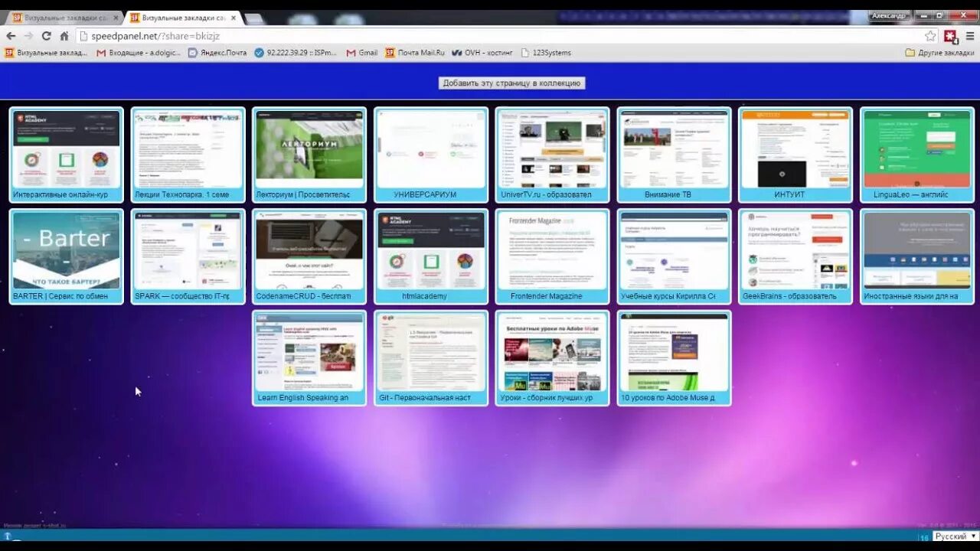Open the Интерактивные онлайн-курсы thumbnail

pyautogui.click(x=66, y=155)
